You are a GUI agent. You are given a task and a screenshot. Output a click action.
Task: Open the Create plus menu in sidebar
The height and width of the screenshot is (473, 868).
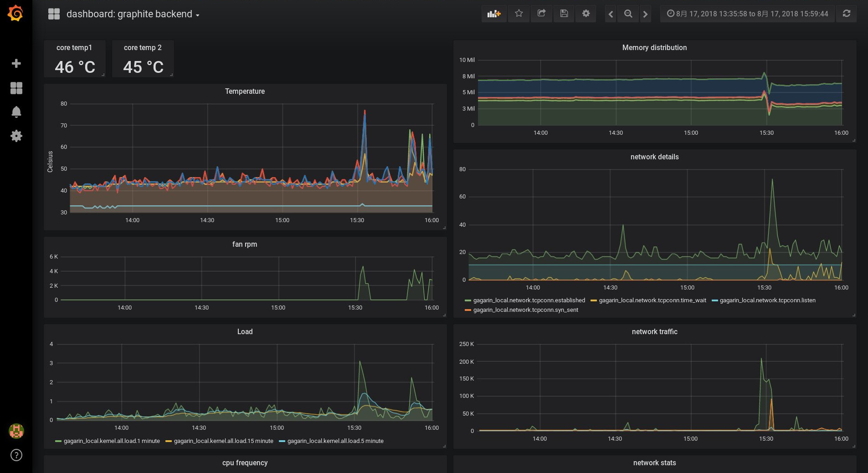16,63
